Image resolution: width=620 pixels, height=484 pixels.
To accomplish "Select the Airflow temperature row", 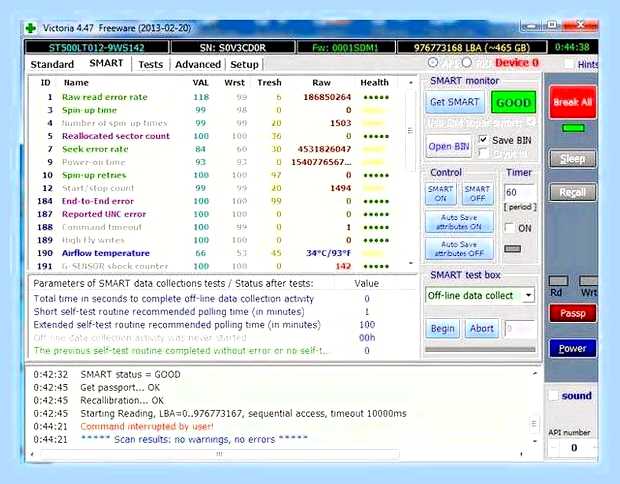I will (x=215, y=253).
